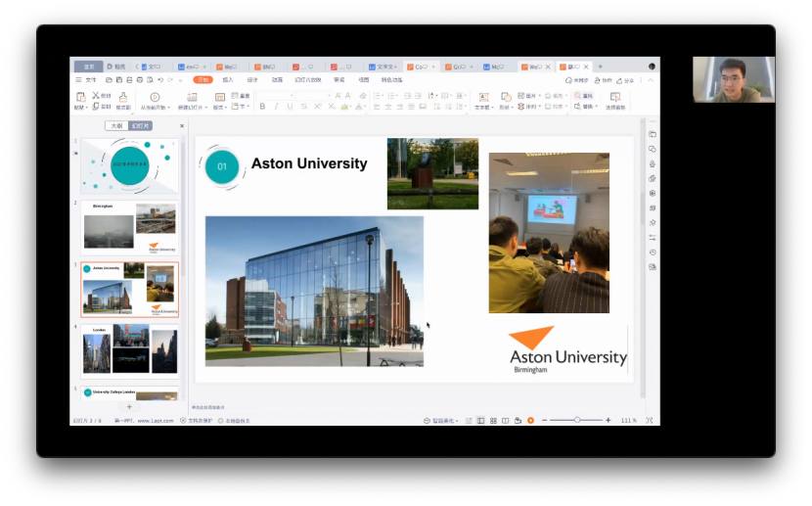Image resolution: width=812 pixels, height=506 pixels.
Task: Switch panel to Slides view
Action: (x=140, y=126)
